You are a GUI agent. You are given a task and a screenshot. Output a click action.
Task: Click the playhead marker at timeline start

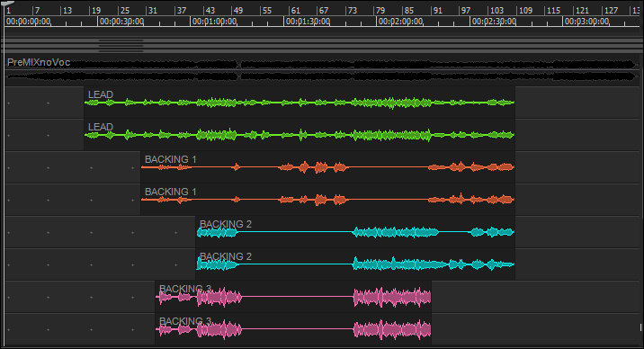(x=8, y=4)
